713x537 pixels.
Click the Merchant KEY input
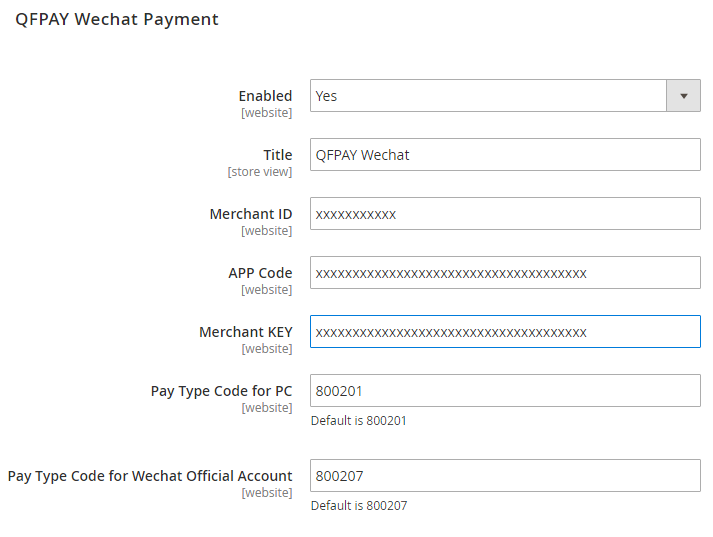(x=505, y=332)
